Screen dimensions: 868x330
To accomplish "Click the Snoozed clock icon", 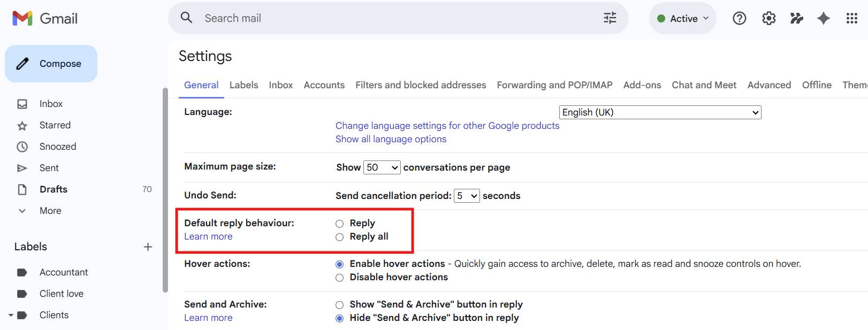I will 22,147.
